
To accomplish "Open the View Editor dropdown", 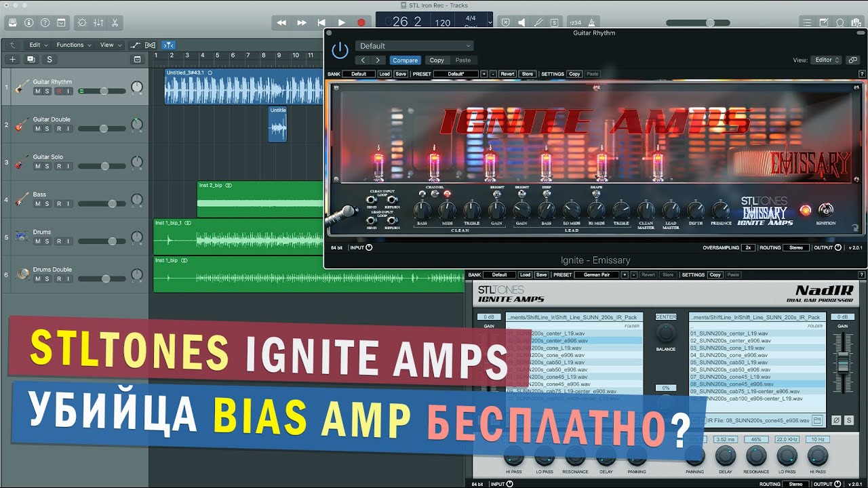I will [826, 60].
